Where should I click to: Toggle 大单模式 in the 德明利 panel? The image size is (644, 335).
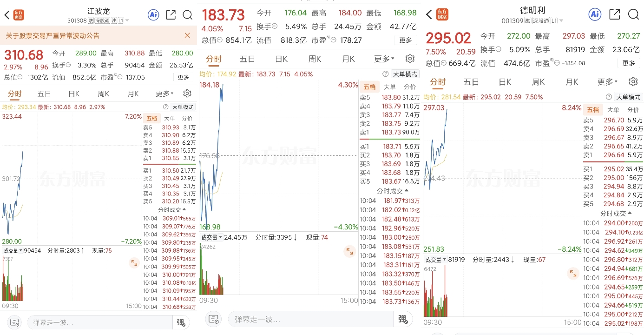pyautogui.click(x=629, y=97)
